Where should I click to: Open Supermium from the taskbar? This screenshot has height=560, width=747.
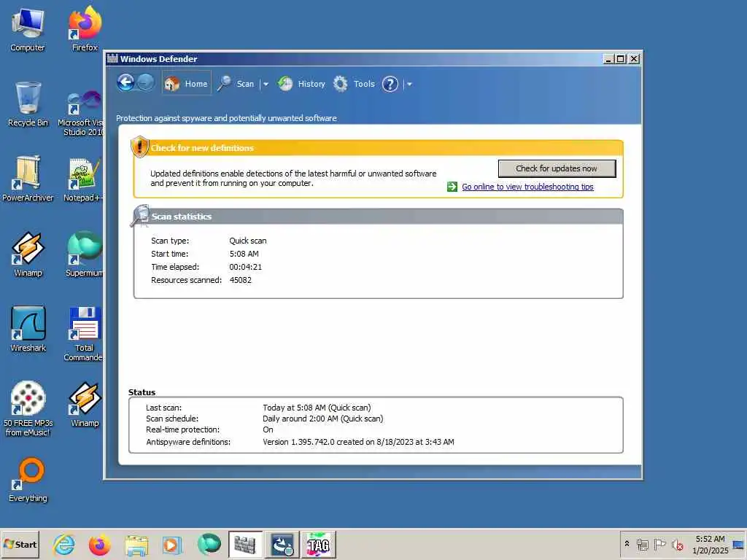coord(209,544)
